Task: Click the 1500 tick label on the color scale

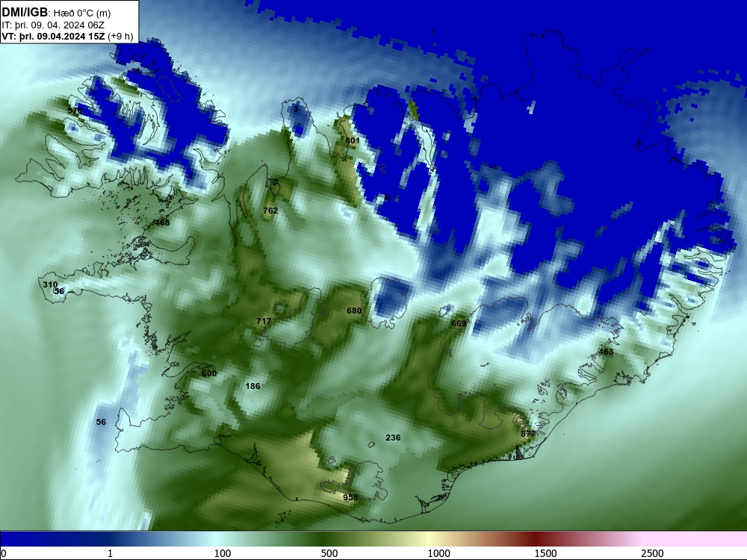Action: pos(545,553)
